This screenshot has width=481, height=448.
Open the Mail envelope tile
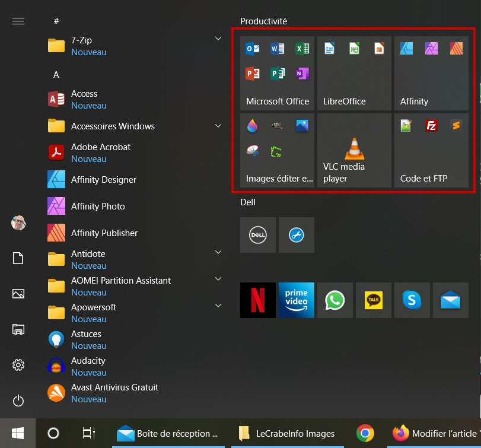[x=451, y=300]
